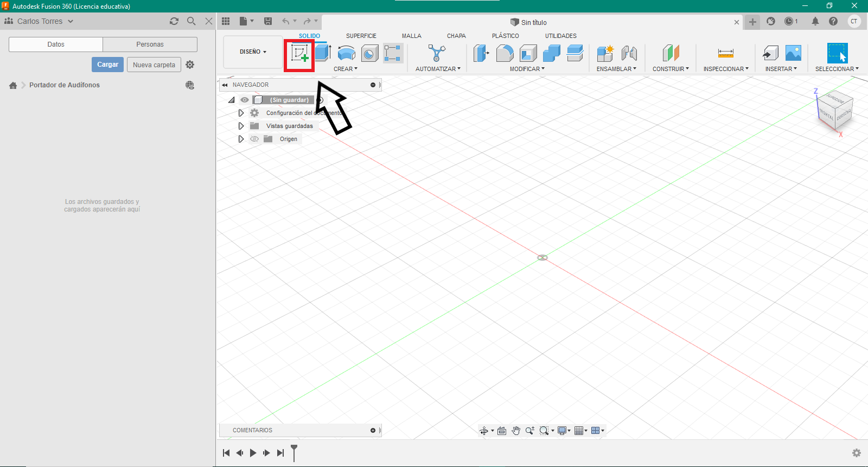
Task: Select the Create Sketch tool
Action: coord(299,53)
